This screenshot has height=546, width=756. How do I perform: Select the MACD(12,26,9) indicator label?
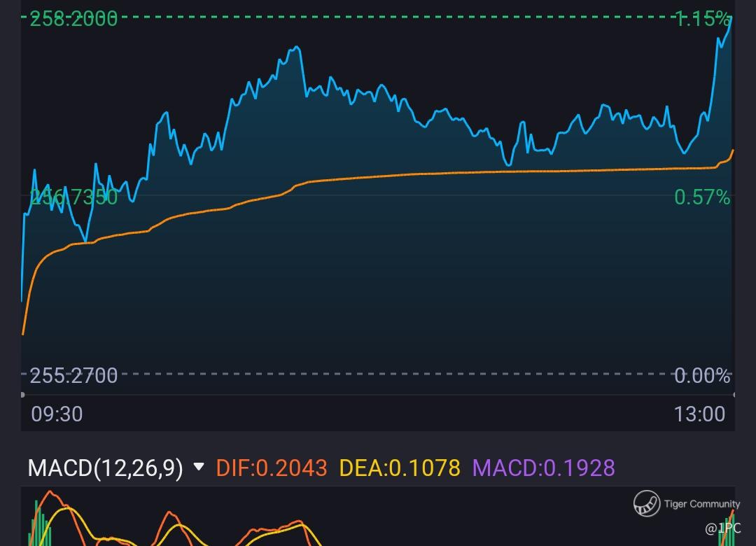pyautogui.click(x=106, y=468)
